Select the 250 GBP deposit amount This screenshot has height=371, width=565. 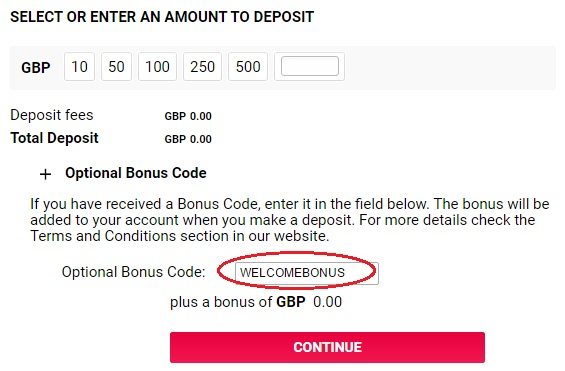[x=203, y=67]
